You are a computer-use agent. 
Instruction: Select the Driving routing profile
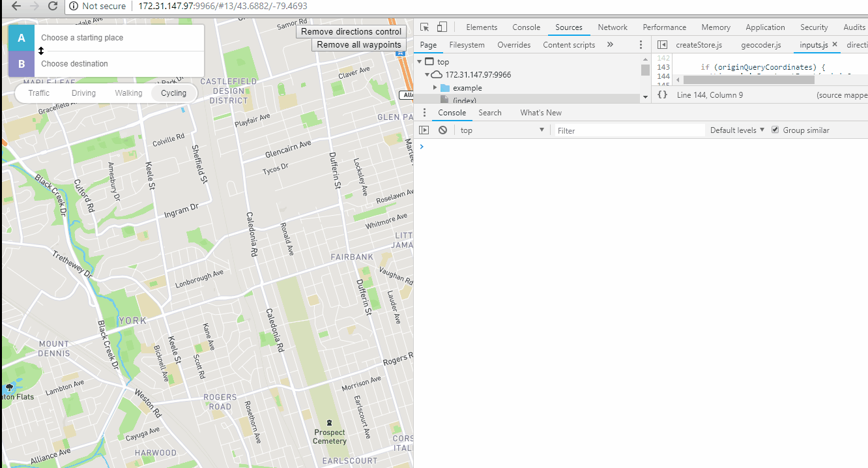83,93
